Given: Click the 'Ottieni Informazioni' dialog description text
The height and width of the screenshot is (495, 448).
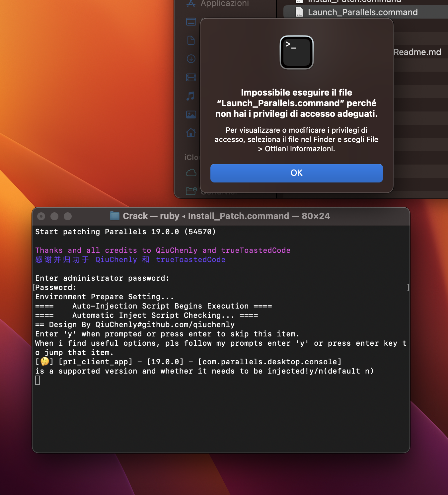Looking at the screenshot, I should pos(296,139).
